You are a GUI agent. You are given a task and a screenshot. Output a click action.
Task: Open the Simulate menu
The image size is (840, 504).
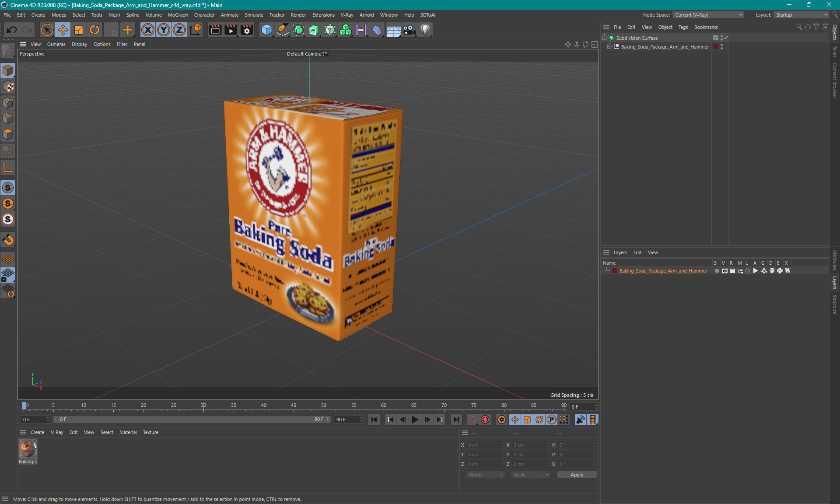click(254, 15)
